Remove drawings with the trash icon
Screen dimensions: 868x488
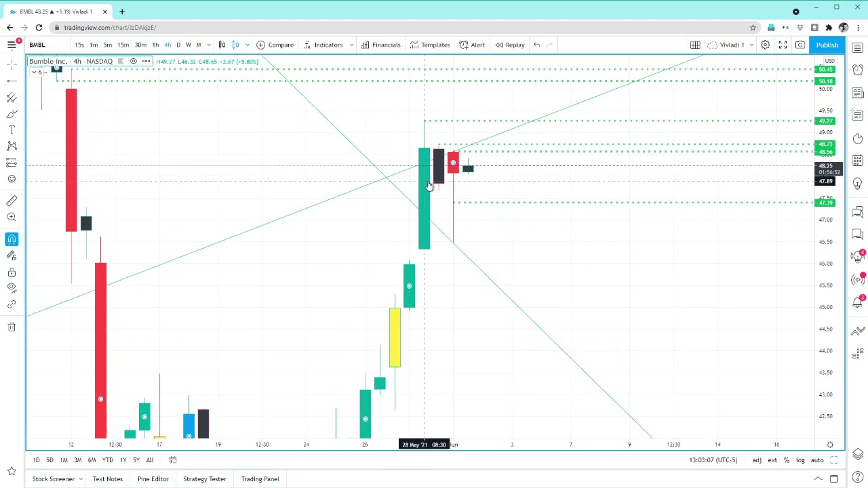[12, 327]
